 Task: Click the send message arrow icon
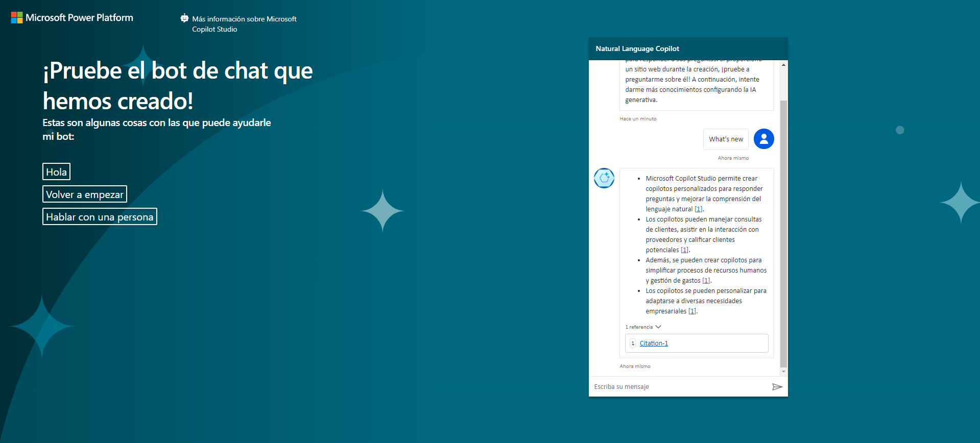(777, 387)
